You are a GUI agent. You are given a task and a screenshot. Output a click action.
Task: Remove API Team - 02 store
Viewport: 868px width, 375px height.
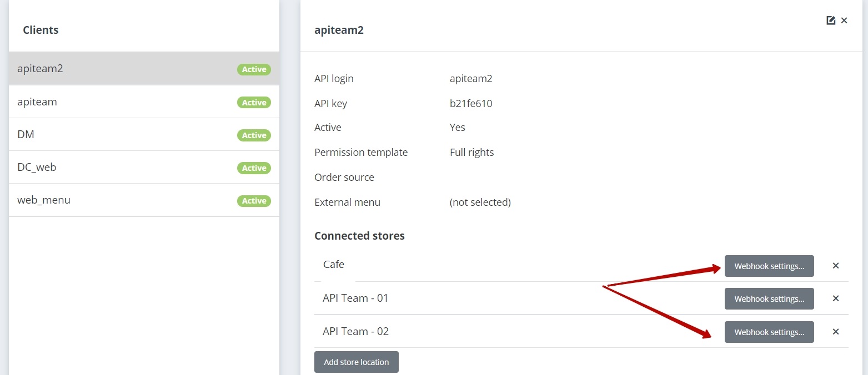835,332
